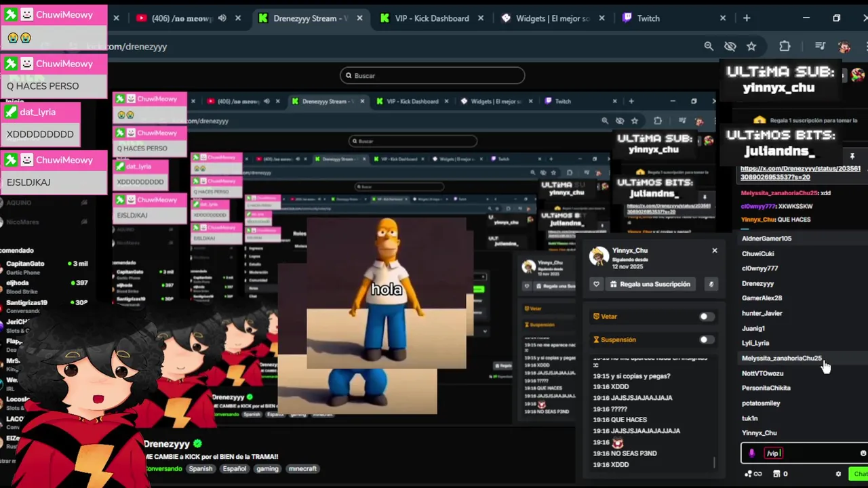Click the outermost browser address bar URL
The image size is (868, 488).
tap(127, 47)
